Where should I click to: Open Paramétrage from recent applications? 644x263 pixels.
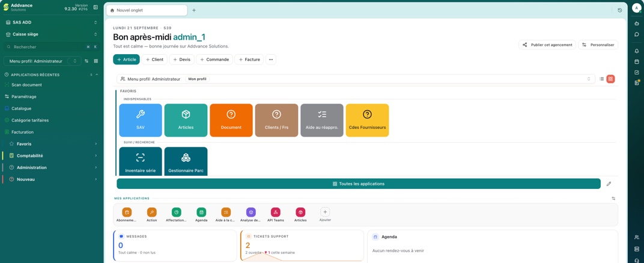pos(51,96)
